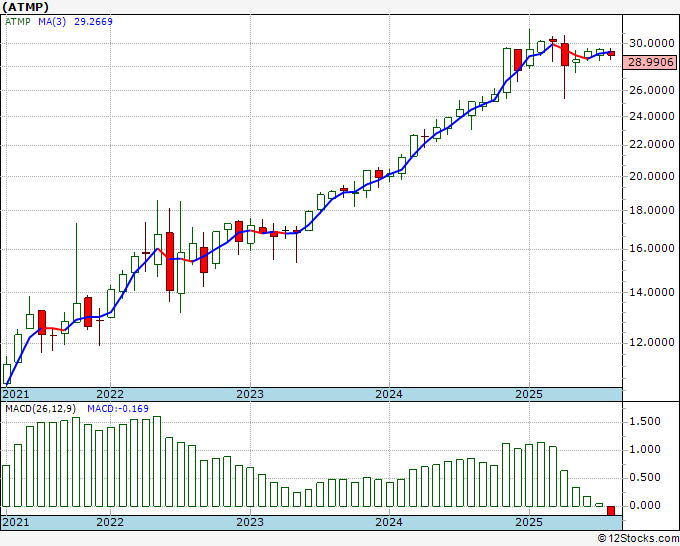This screenshot has height=546, width=680.
Task: Click 2022 on the price chart timeline
Action: 110,394
